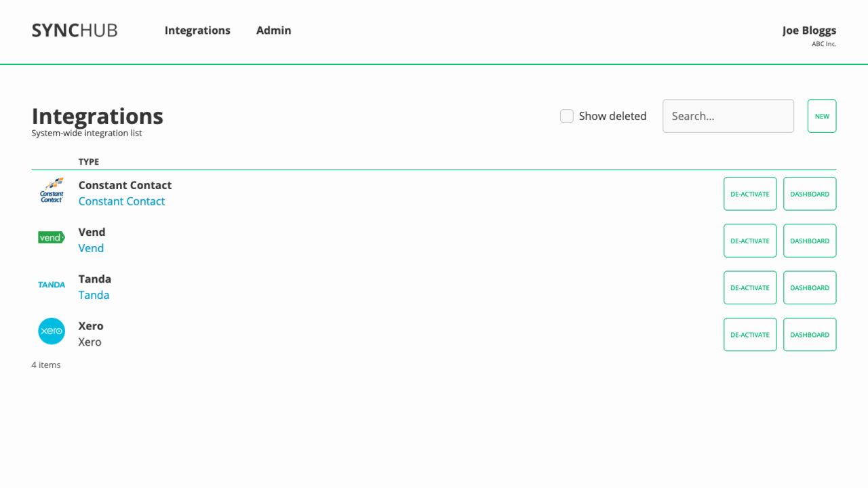Open the Joe Bloggs user menu
This screenshot has height=488, width=868.
[x=809, y=30]
